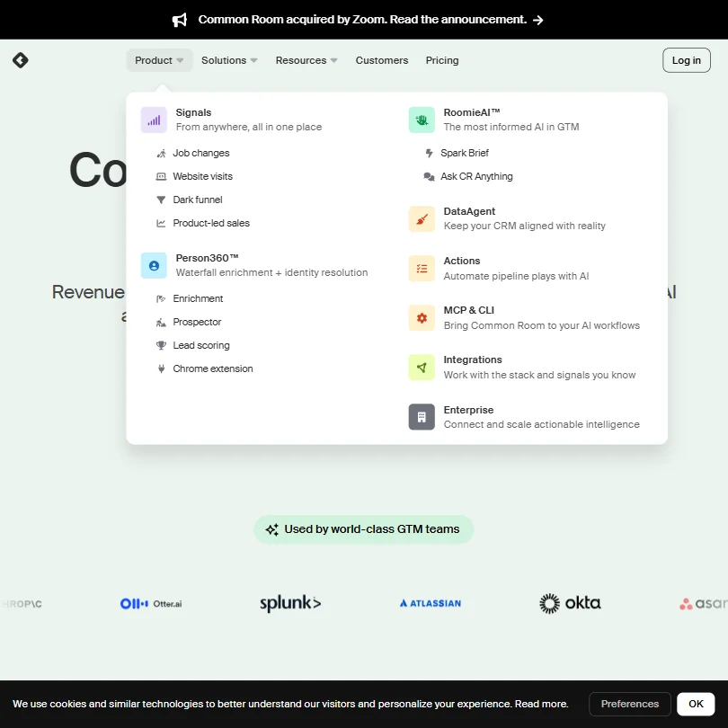728x728 pixels.
Task: Go to the Prospector page
Action: click(198, 323)
